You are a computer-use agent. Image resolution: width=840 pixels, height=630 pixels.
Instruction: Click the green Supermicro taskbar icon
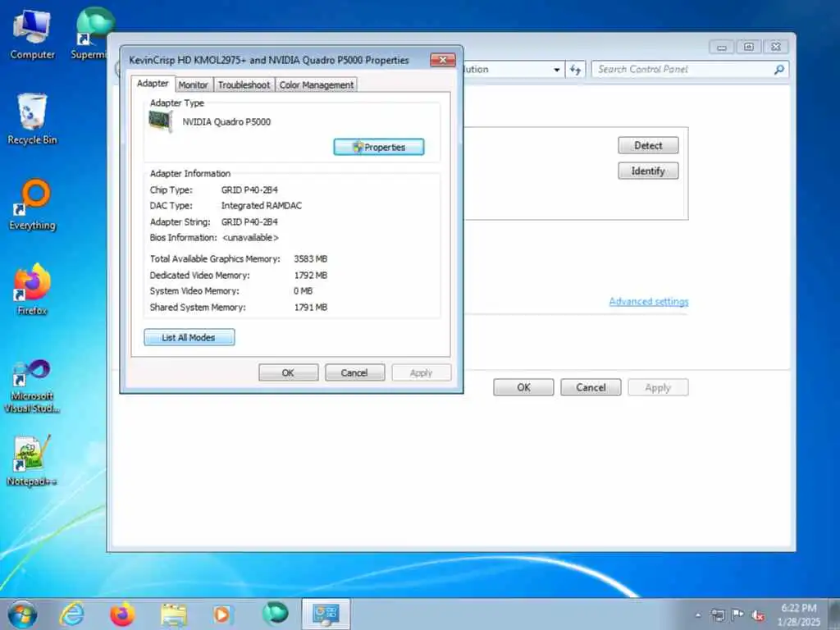coord(275,614)
